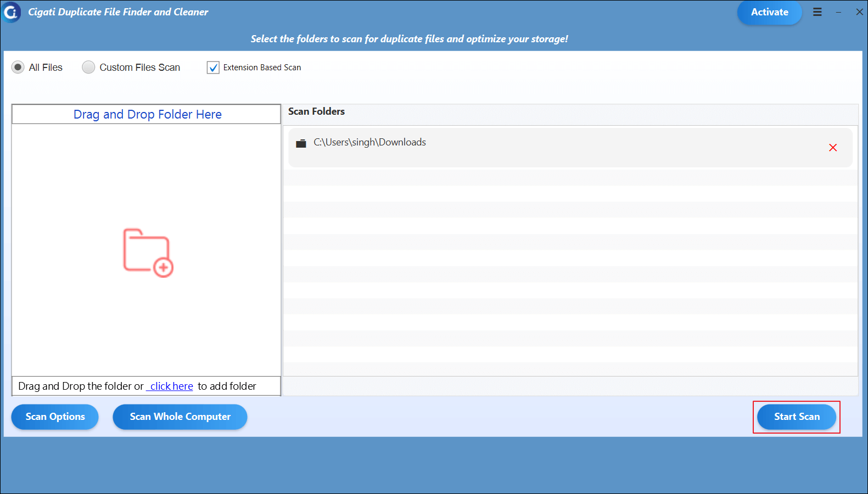This screenshot has width=868, height=494.
Task: Minimize the Cigati window
Action: coord(838,12)
